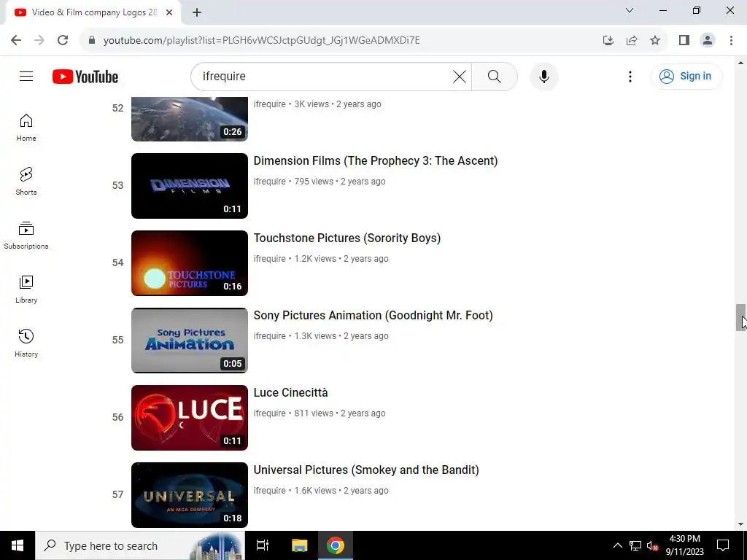The height and width of the screenshot is (560, 747).
Task: Play Luce thumbnail
Action: pyautogui.click(x=190, y=418)
